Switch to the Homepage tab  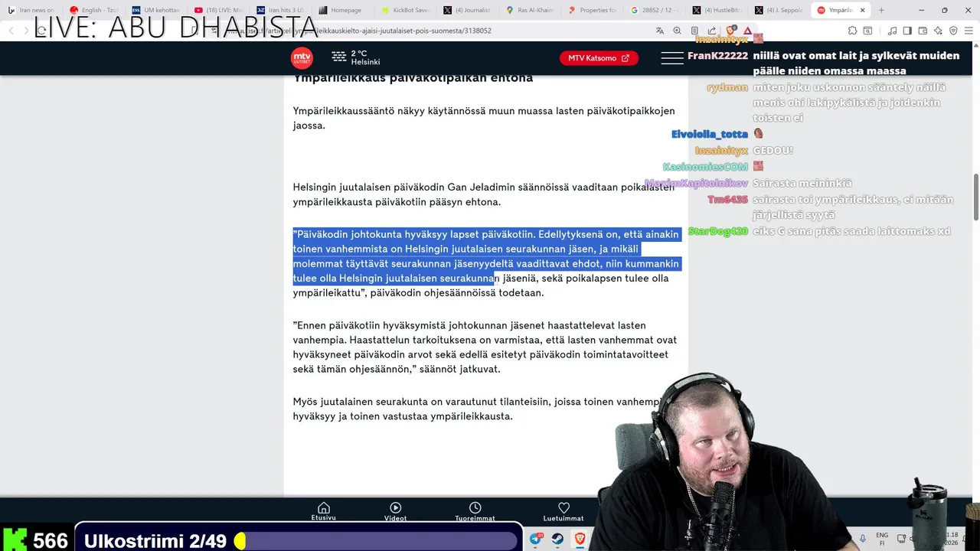pos(344,10)
